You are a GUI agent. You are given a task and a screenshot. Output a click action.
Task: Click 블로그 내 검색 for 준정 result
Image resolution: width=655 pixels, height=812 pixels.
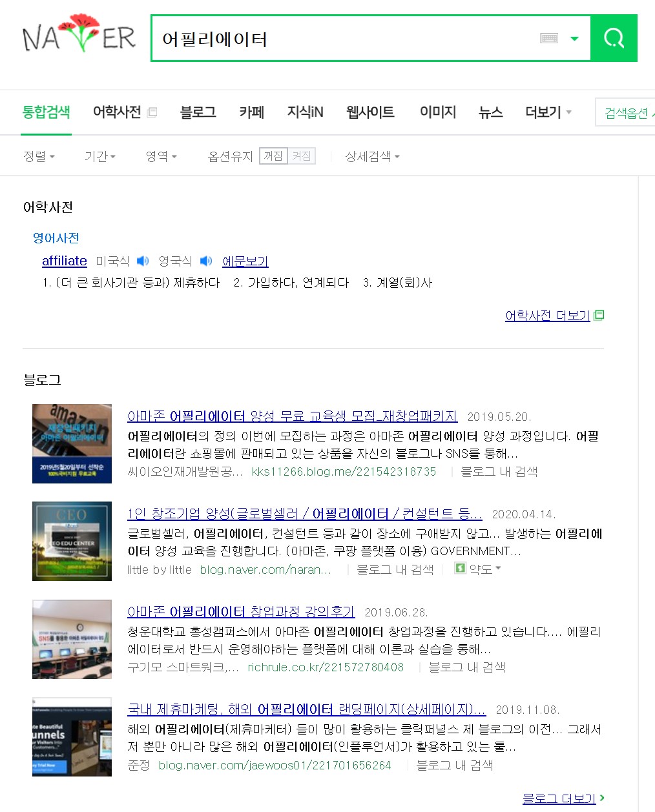click(455, 765)
